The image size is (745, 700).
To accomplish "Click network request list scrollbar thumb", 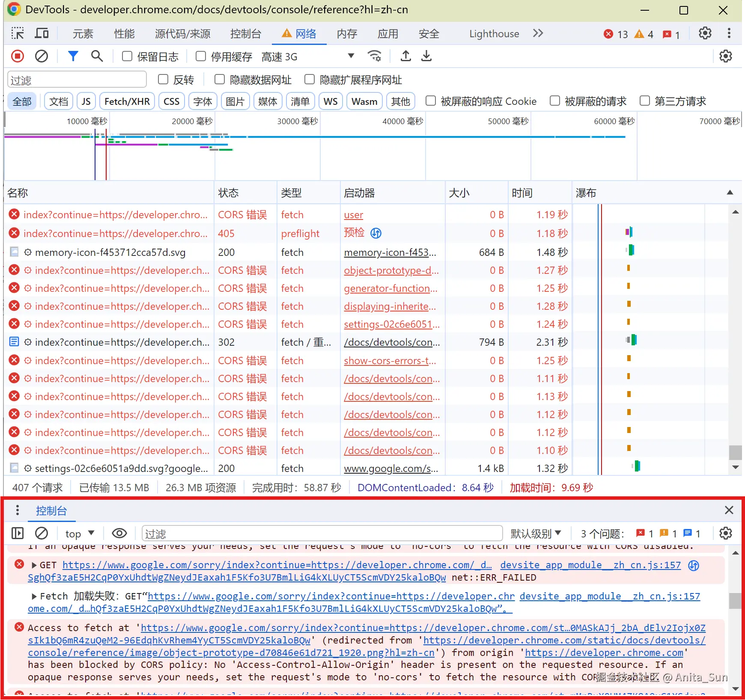I will 735,452.
